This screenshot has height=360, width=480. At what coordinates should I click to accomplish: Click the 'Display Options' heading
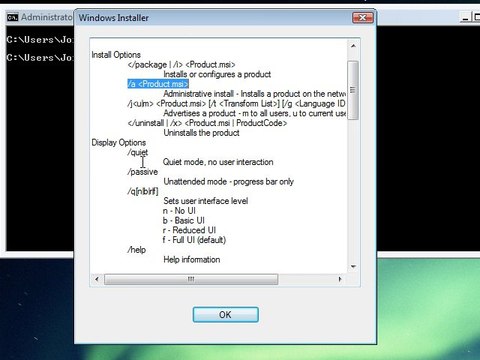coord(119,143)
